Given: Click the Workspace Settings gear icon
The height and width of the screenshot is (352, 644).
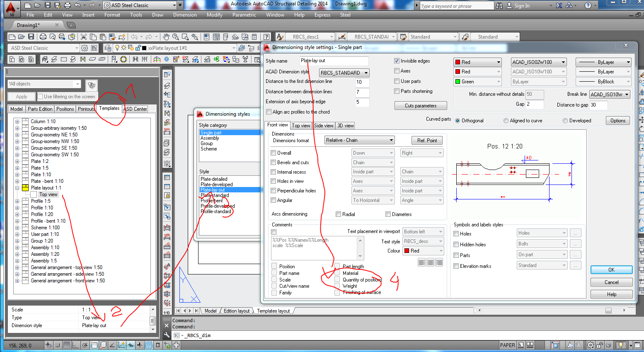Looking at the screenshot, I should click(85, 48).
